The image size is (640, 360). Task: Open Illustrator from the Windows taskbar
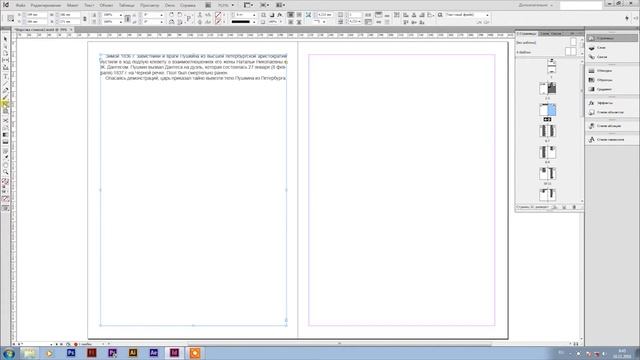[133, 353]
